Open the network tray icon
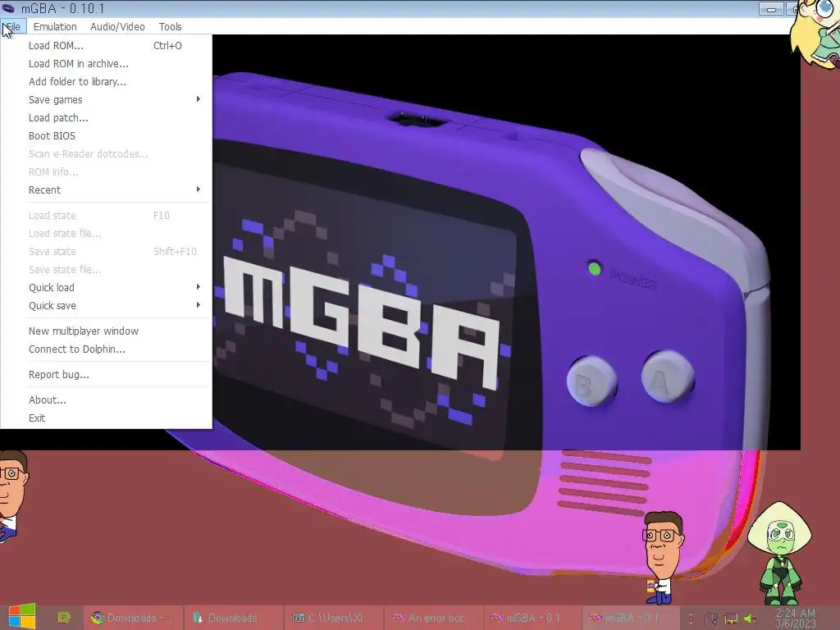840x630 pixels. [731, 619]
